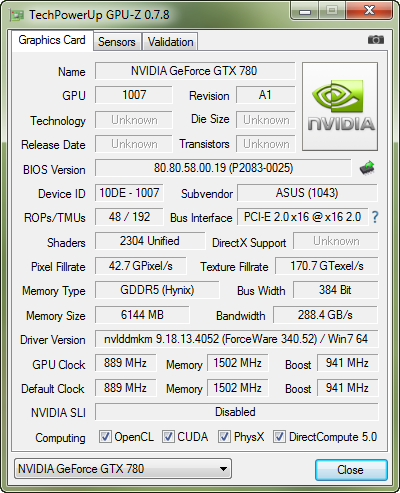Minimize the GPU-Z window
Viewport: 400px width, 493px height.
305,11
